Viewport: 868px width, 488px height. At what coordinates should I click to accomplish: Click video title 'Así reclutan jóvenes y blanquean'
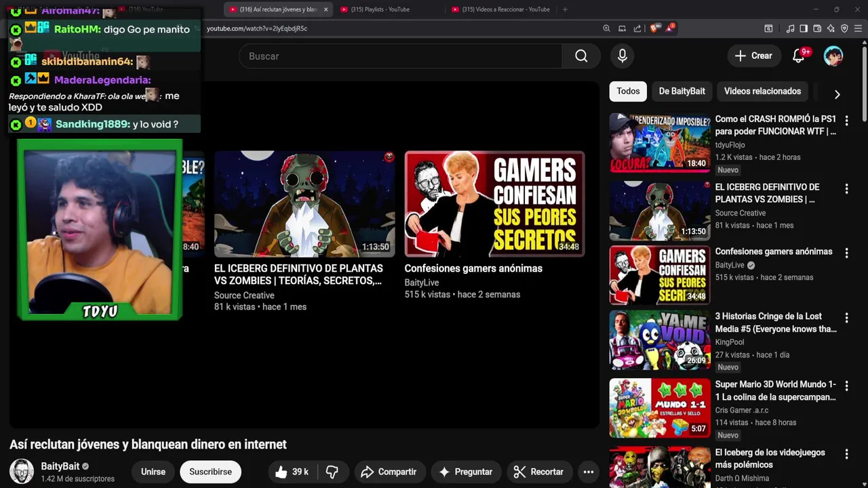point(148,445)
